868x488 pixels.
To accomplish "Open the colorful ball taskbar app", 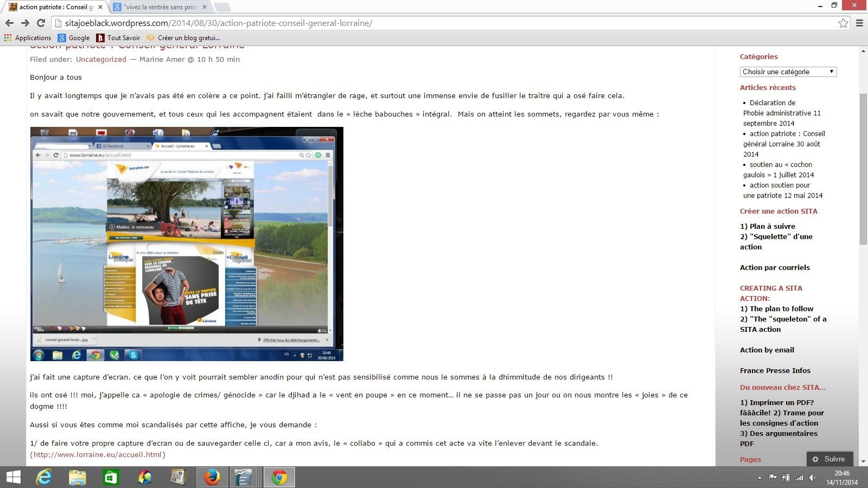I will [x=145, y=477].
